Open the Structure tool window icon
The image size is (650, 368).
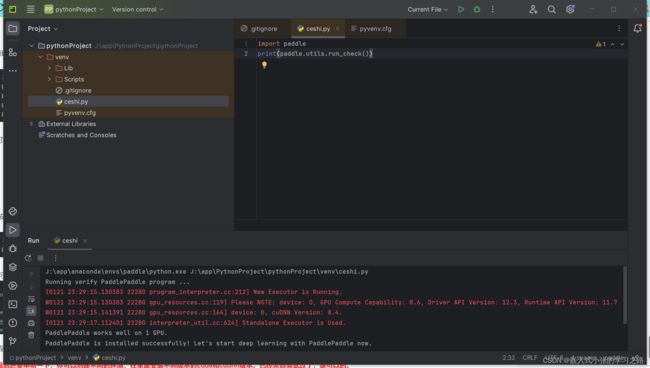point(13,52)
